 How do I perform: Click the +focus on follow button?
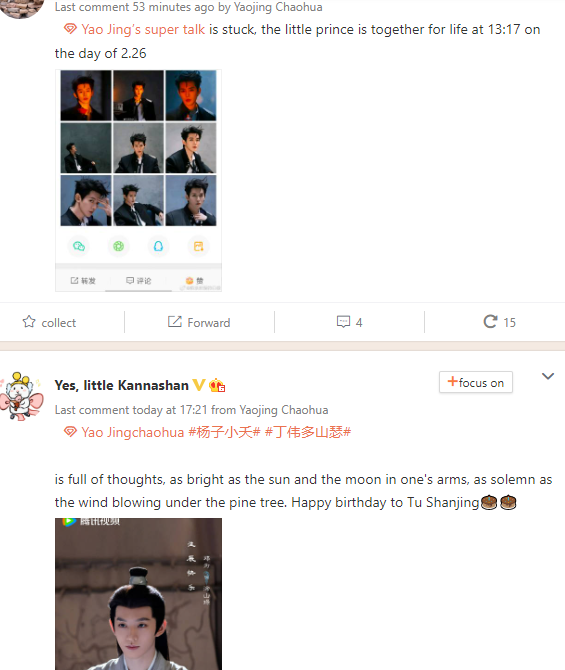476,382
